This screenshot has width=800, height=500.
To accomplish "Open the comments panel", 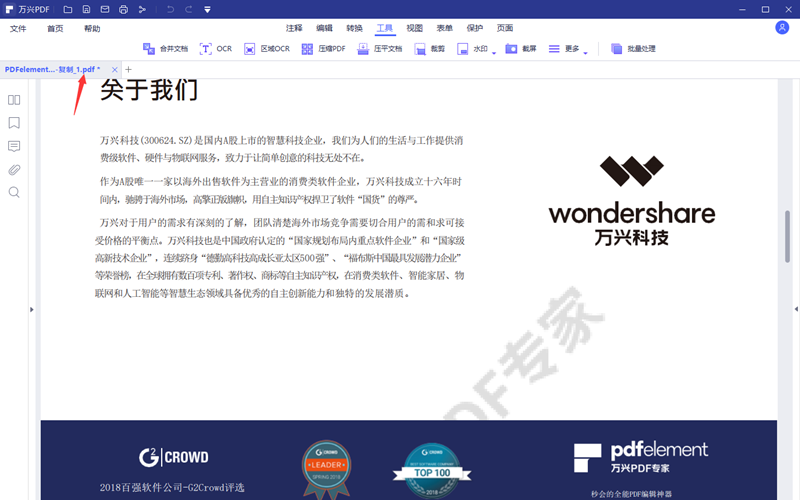I will click(14, 146).
